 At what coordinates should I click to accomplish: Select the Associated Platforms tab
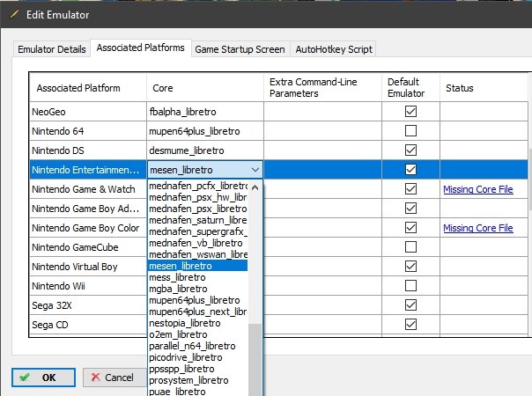click(x=140, y=48)
